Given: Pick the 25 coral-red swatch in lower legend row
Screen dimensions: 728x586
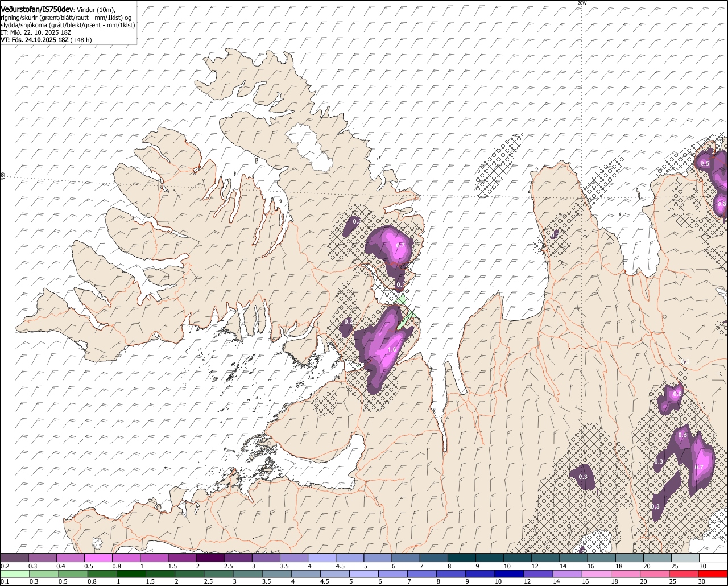Looking at the screenshot, I should (x=684, y=573).
